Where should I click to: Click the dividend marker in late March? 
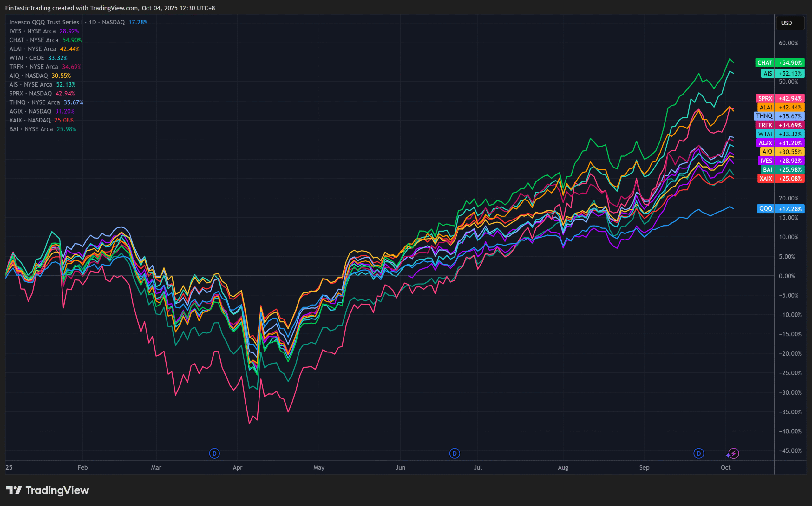click(x=214, y=453)
